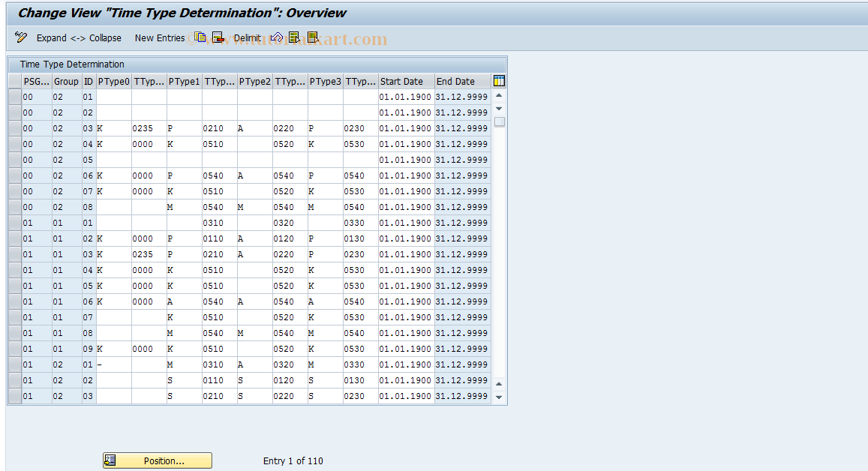Click the PType2 column header
Viewport: 868px width, 471px height.
(x=254, y=81)
